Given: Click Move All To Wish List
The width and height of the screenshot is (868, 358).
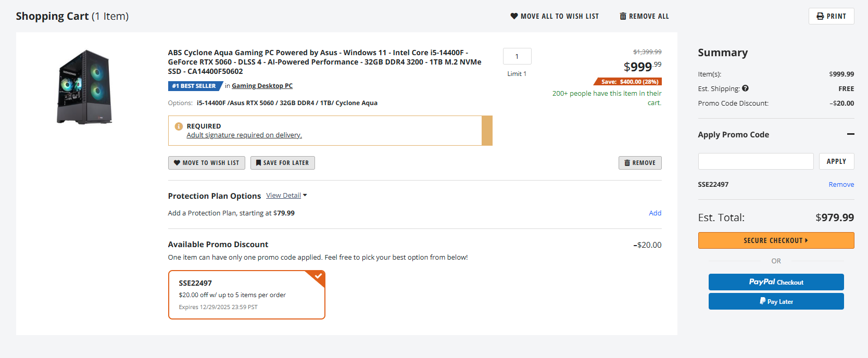Looking at the screenshot, I should pos(555,16).
